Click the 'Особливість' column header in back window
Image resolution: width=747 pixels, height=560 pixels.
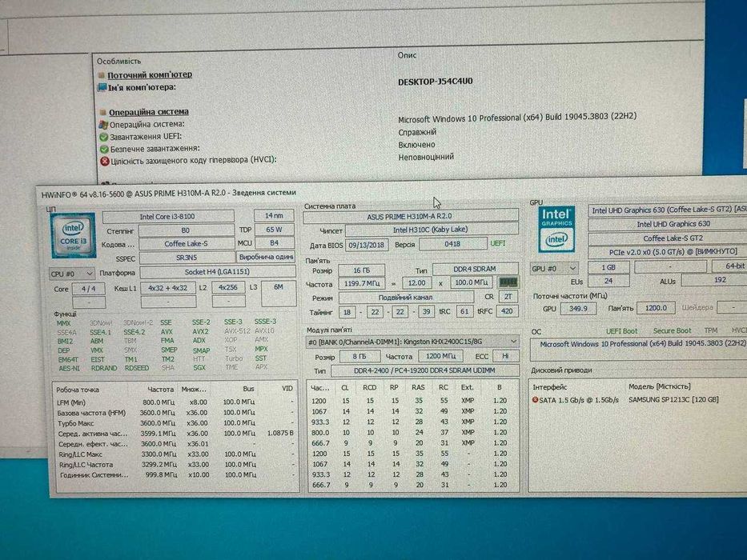pos(119,62)
